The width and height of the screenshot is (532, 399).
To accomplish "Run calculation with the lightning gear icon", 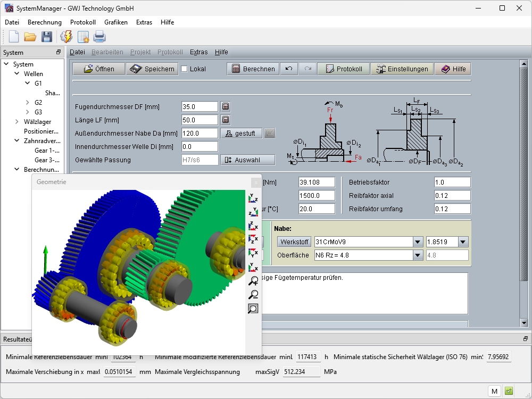I will 66,37.
